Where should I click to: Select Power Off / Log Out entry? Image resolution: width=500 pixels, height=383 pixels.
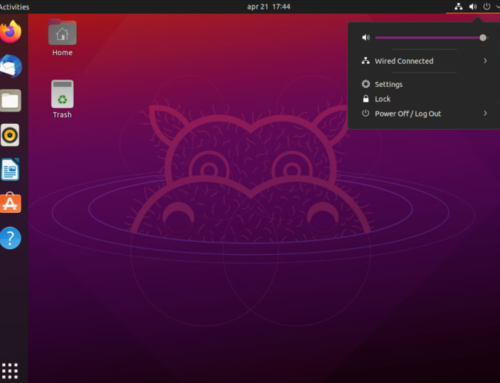(x=424, y=113)
